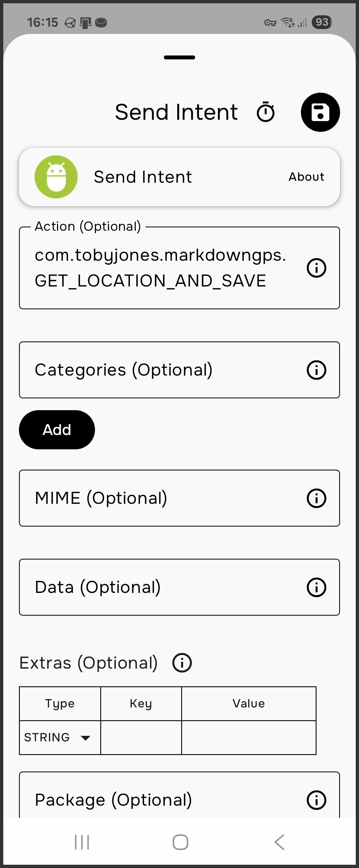
Task: Select the Value input cell in Extras table
Action: click(248, 737)
